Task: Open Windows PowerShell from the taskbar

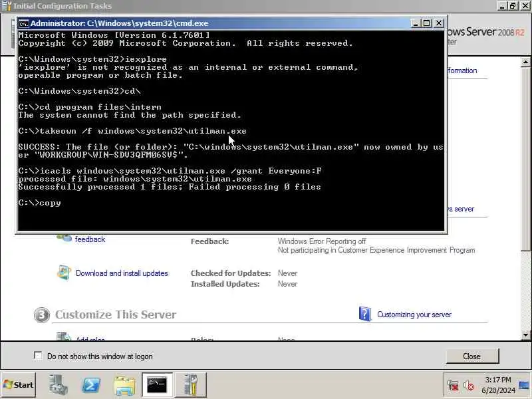Action: click(x=91, y=385)
